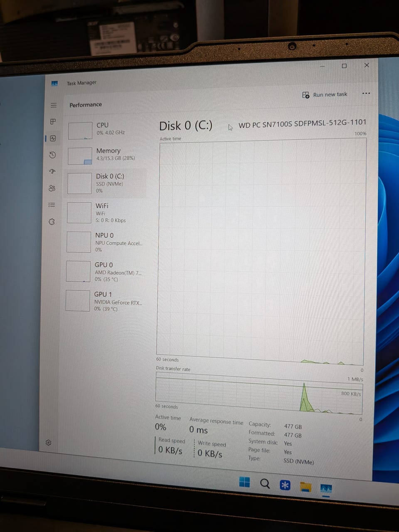Close the Task Manager window
Viewport: 399px width, 532px height.
pyautogui.click(x=367, y=65)
